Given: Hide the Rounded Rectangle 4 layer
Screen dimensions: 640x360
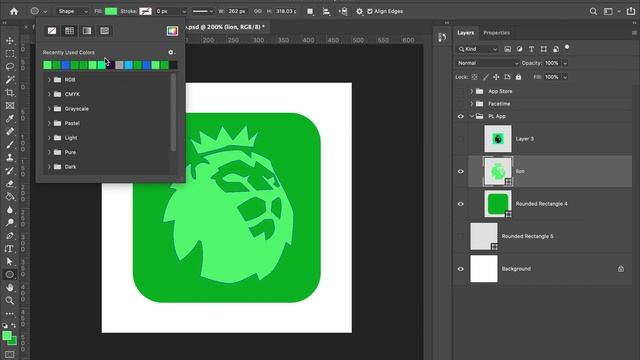Looking at the screenshot, I should [x=460, y=204].
